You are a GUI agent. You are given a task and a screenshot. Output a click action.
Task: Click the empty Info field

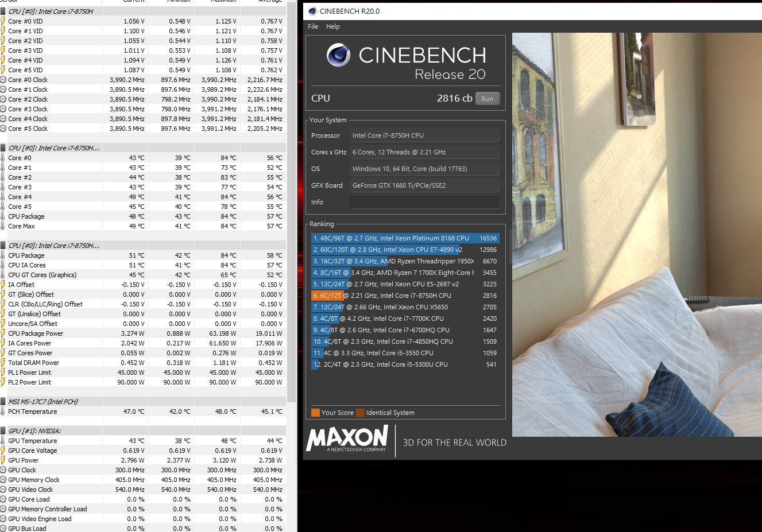424,202
